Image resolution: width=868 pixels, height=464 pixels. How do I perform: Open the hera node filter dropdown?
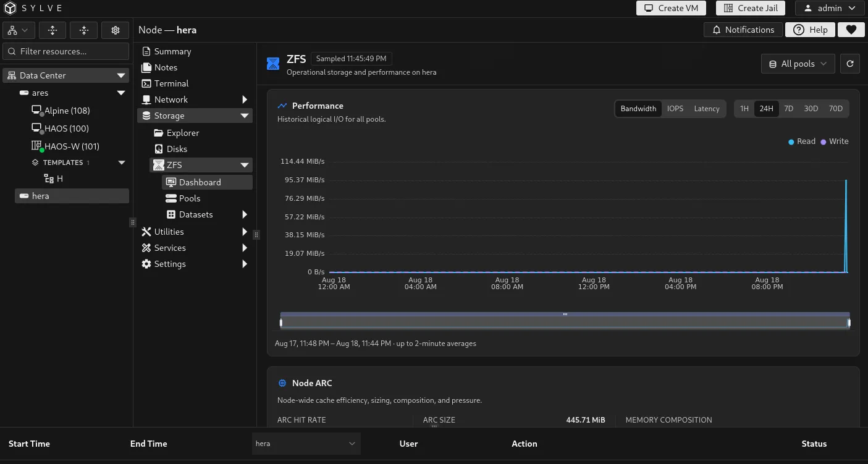306,444
